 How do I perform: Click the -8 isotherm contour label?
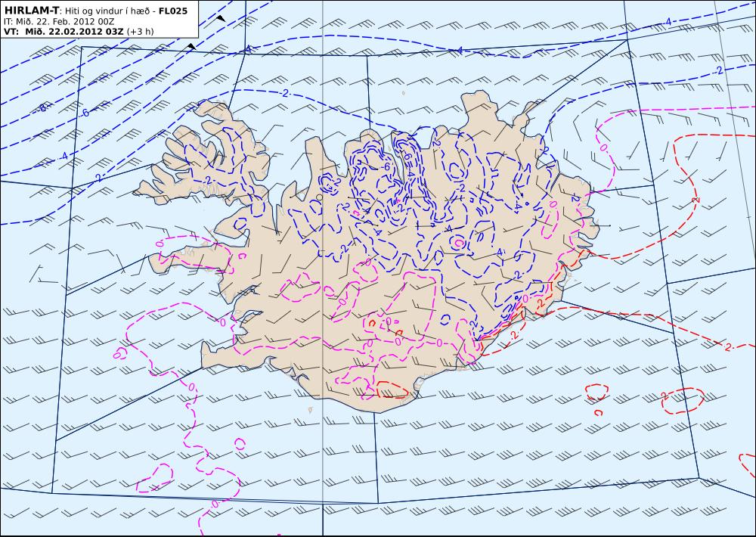click(42, 108)
